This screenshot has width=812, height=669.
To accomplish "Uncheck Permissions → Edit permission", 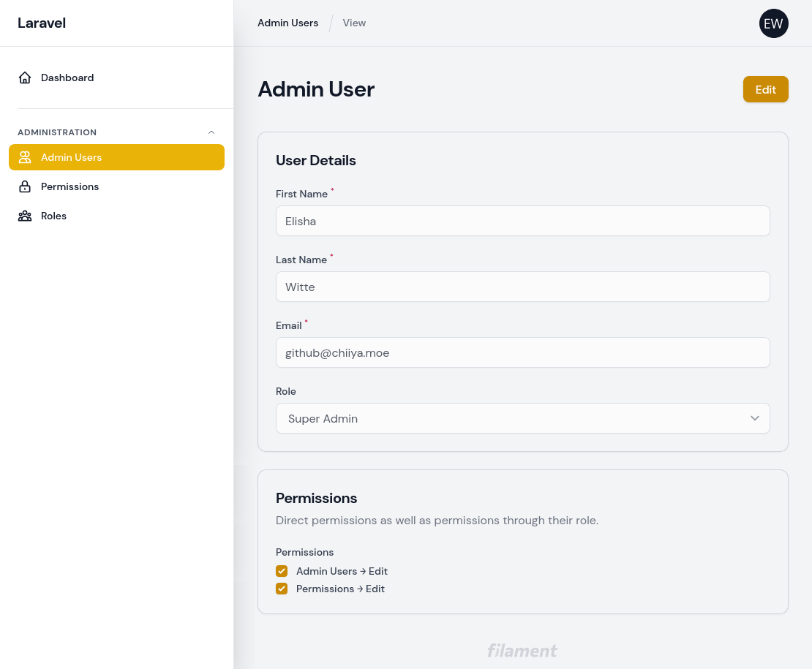I will click(x=282, y=589).
